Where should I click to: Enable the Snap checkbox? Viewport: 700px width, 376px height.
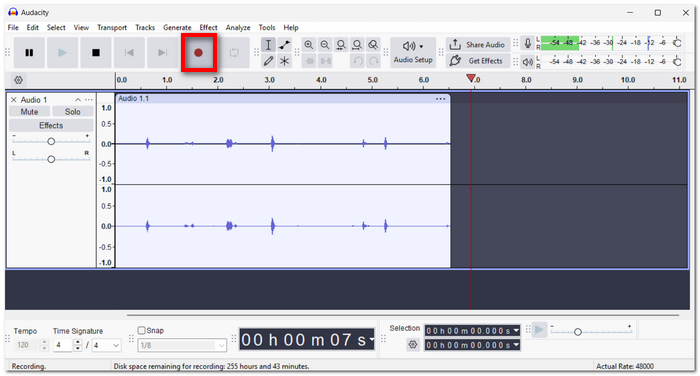coord(142,330)
